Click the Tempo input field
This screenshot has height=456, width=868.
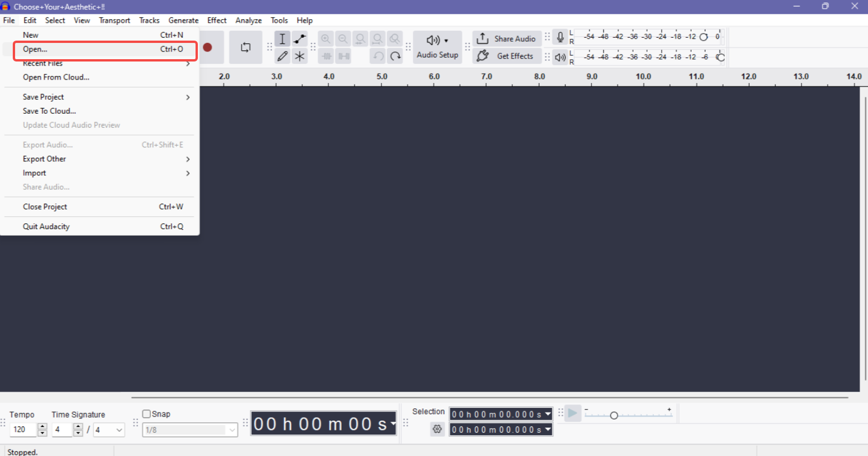pos(23,429)
